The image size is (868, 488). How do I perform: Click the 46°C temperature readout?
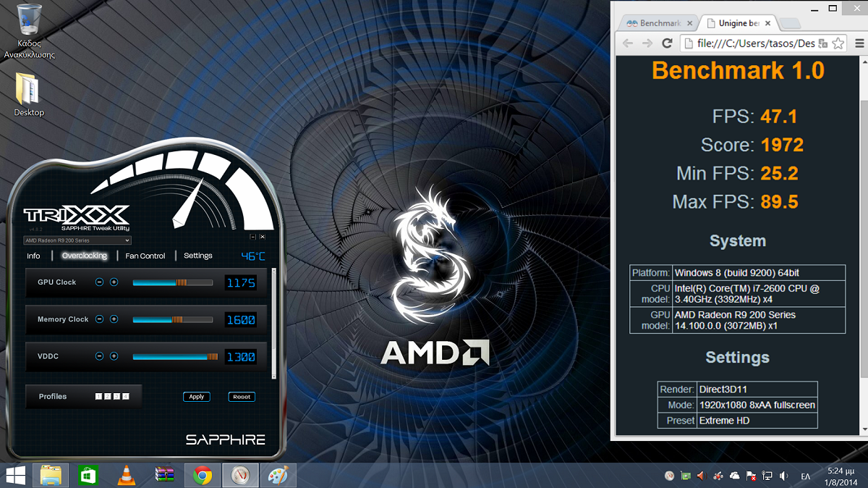pos(253,256)
